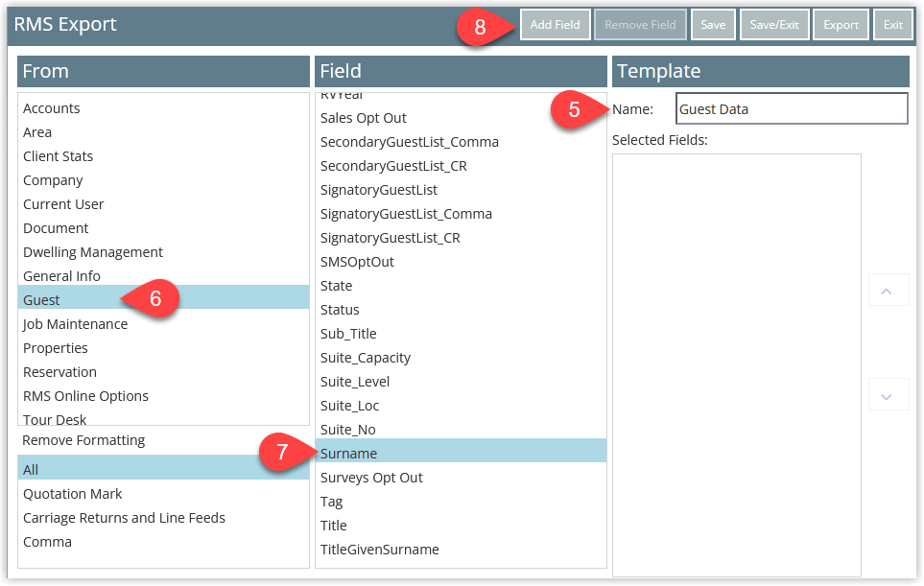Image resolution: width=924 pixels, height=586 pixels.
Task: Select Comma formatting option
Action: point(163,542)
